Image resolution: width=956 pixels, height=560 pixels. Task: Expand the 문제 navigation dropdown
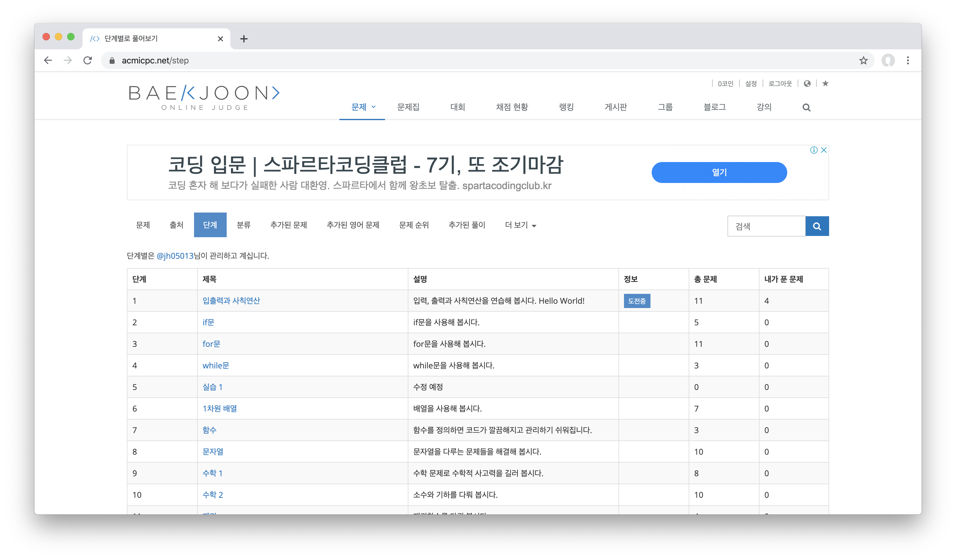[363, 108]
